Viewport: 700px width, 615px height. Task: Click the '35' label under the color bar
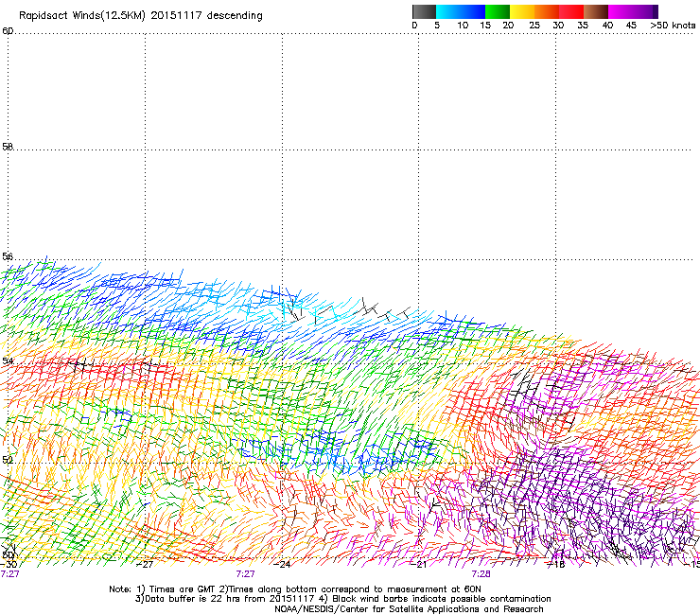pos(583,26)
